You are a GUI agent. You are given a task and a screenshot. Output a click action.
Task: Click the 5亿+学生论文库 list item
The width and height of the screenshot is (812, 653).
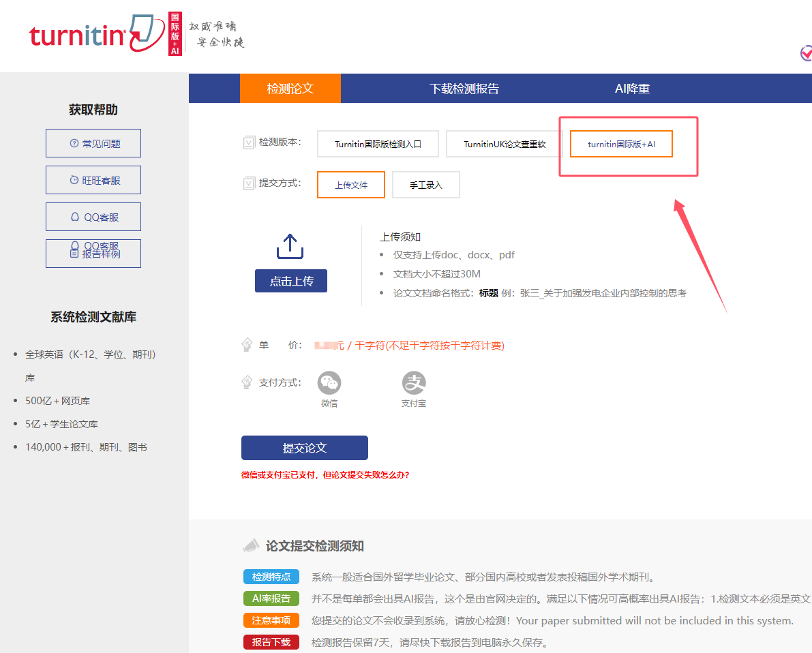61,424
